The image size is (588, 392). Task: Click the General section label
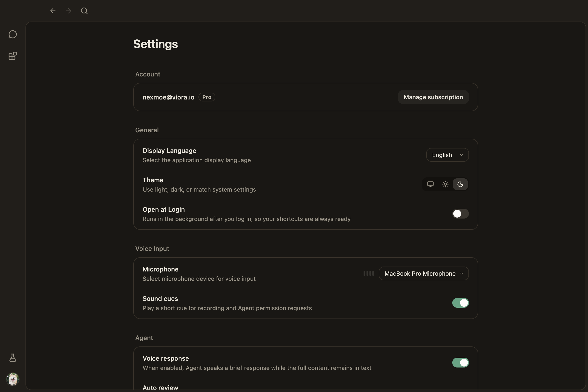(147, 130)
